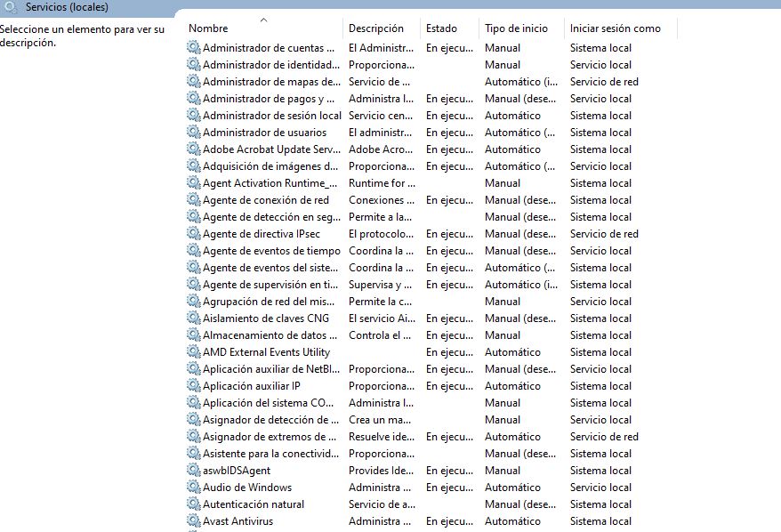Click 'Servicio cen...' description cell
Viewport: 781px width, 532px height.
[381, 116]
